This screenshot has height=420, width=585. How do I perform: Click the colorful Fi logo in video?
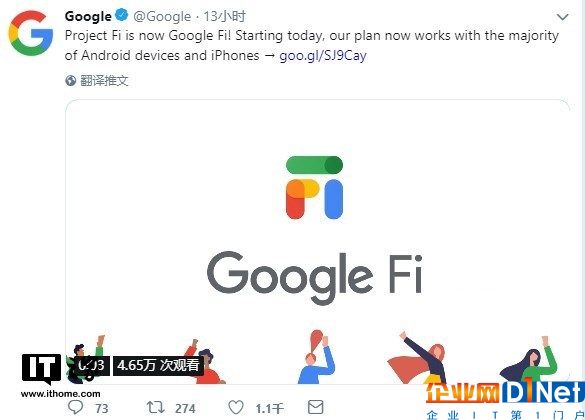tap(314, 187)
